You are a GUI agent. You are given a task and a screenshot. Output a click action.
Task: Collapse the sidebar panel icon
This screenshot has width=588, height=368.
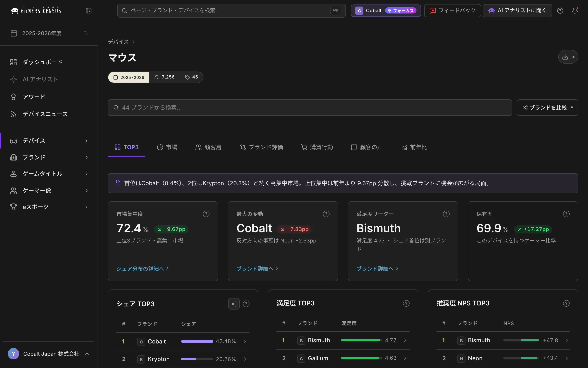(x=88, y=10)
